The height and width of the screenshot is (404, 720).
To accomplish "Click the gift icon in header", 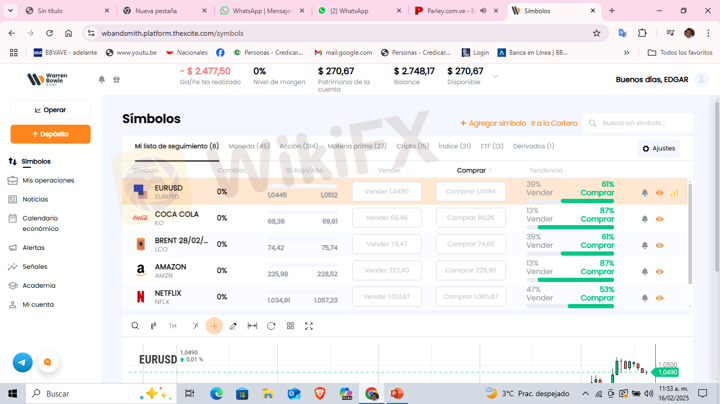I will (x=117, y=79).
